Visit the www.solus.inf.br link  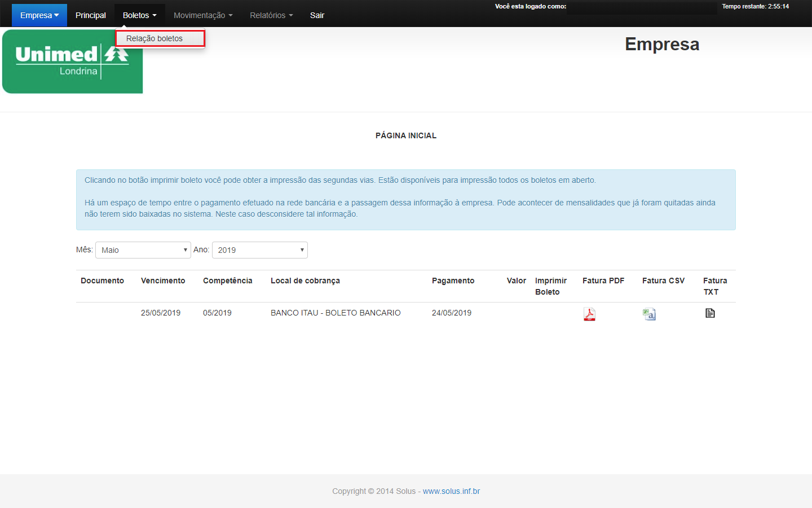click(x=451, y=491)
